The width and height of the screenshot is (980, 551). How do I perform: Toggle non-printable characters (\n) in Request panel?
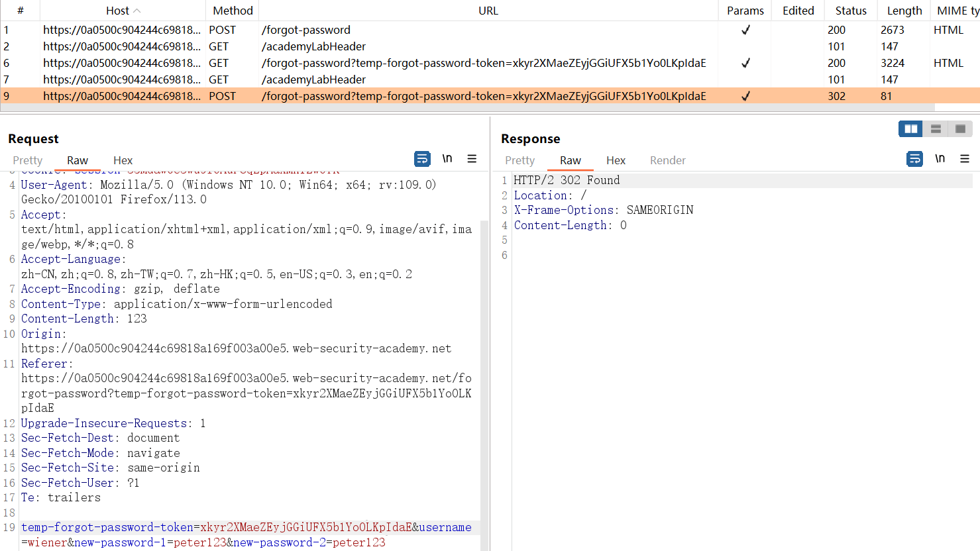click(447, 159)
